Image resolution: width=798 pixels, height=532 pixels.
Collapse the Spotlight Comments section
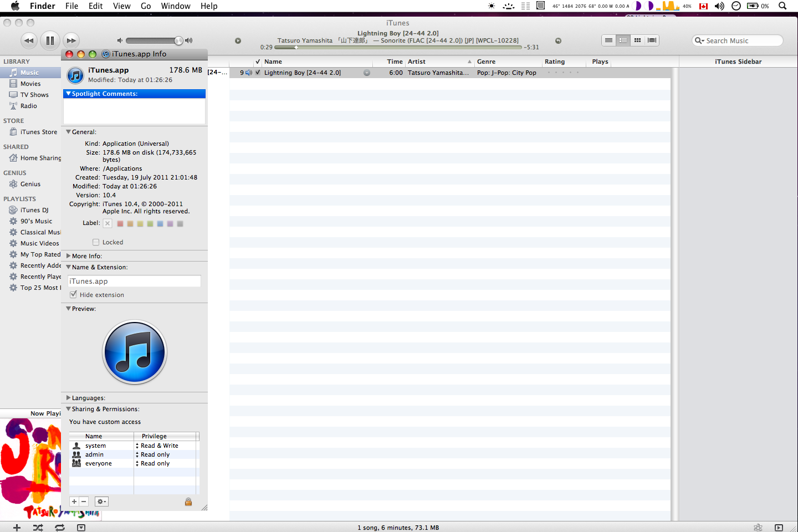pos(68,94)
